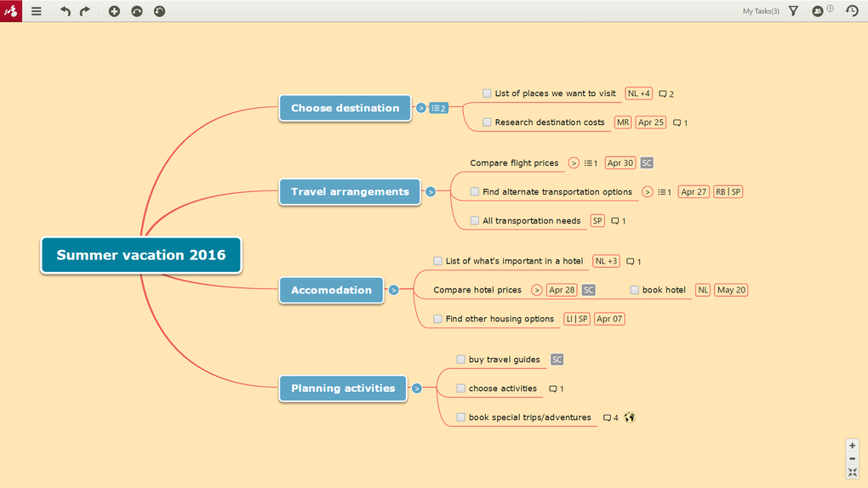
Task: Zoom in with the plus control
Action: 853,445
